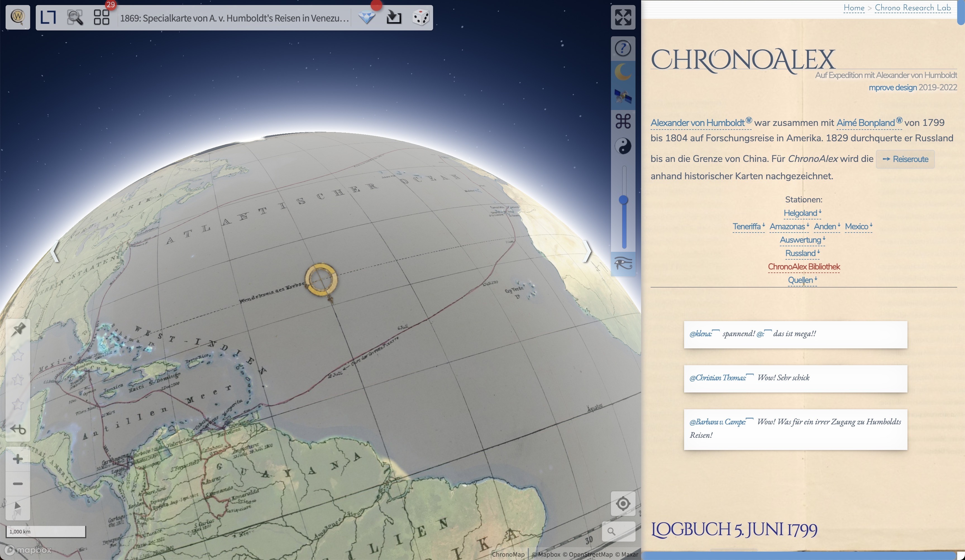This screenshot has width=965, height=560.
Task: Zoom out with the minus button
Action: point(18,484)
